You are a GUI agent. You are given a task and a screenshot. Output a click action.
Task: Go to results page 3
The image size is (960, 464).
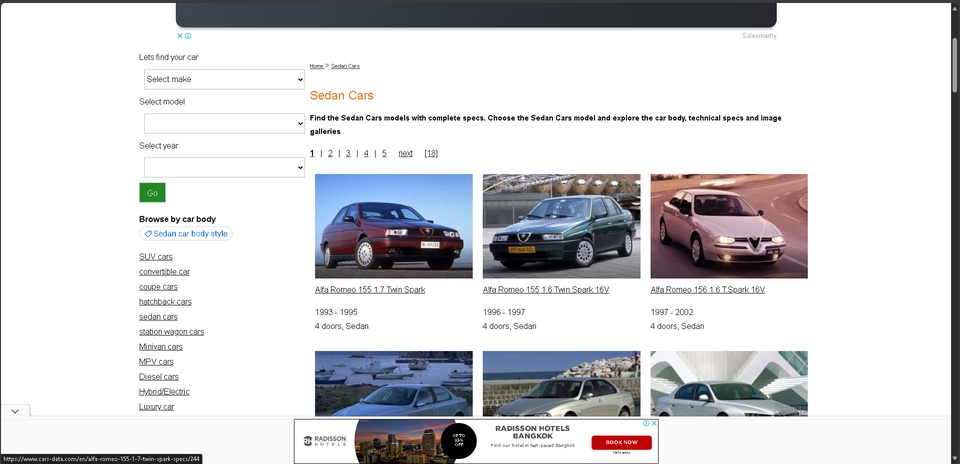[x=348, y=154]
